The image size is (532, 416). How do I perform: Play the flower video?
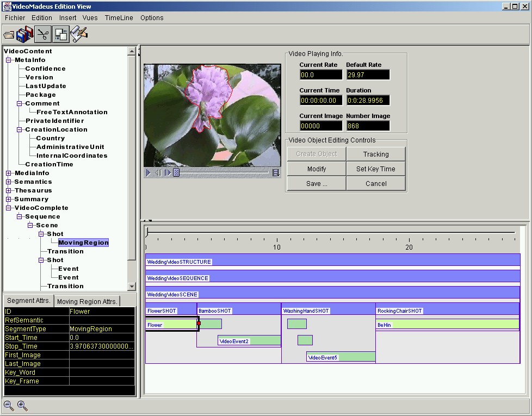(149, 173)
